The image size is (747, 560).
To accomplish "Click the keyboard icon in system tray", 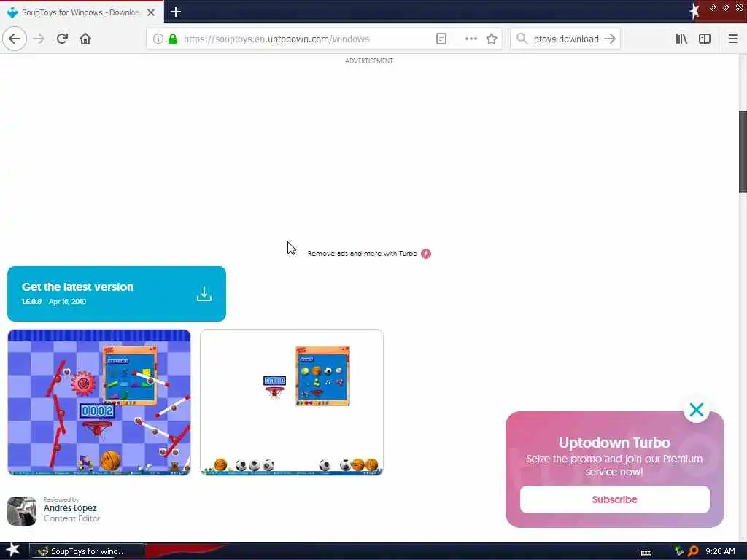I will pos(646,552).
